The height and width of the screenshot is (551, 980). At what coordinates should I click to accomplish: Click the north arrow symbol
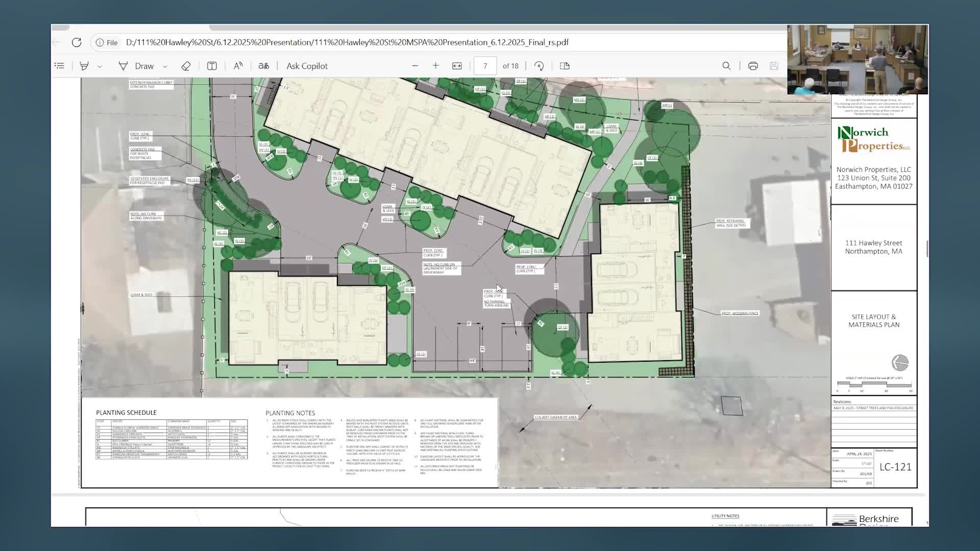(x=900, y=363)
